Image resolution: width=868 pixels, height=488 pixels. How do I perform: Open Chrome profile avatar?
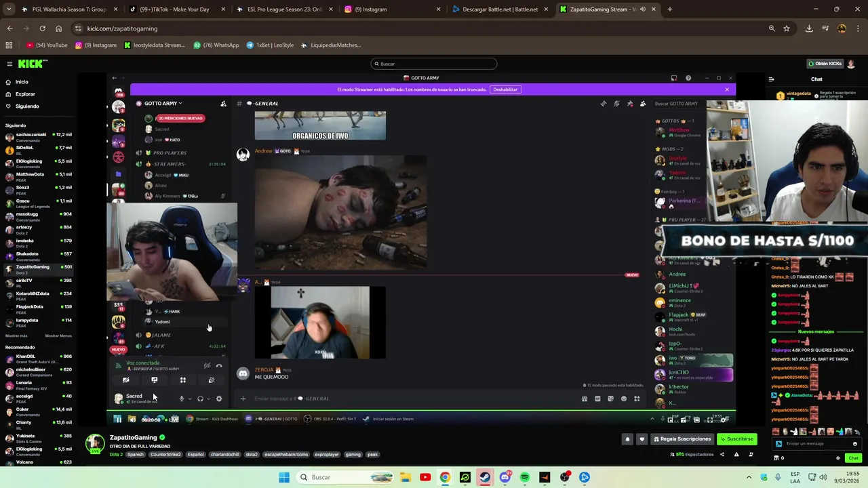842,28
